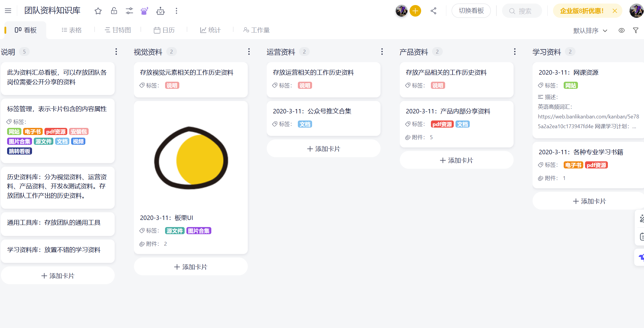Open the three-dot menu on the 说明 column
644x328 pixels.
point(116,52)
